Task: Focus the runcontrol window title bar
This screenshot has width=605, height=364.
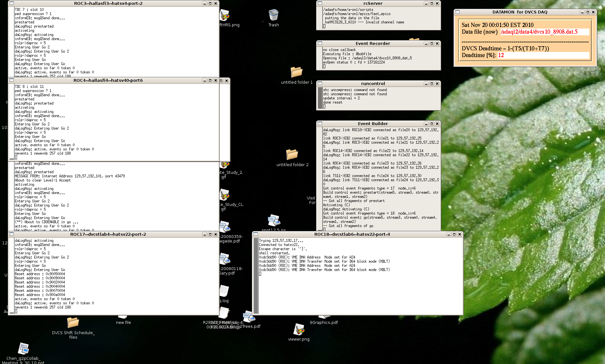Action: point(373,83)
